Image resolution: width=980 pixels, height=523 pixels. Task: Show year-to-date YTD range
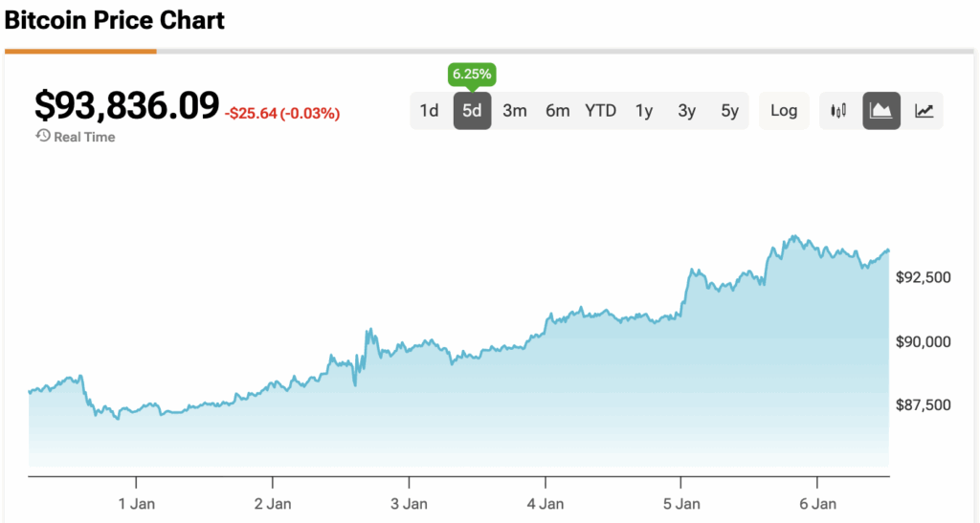601,111
